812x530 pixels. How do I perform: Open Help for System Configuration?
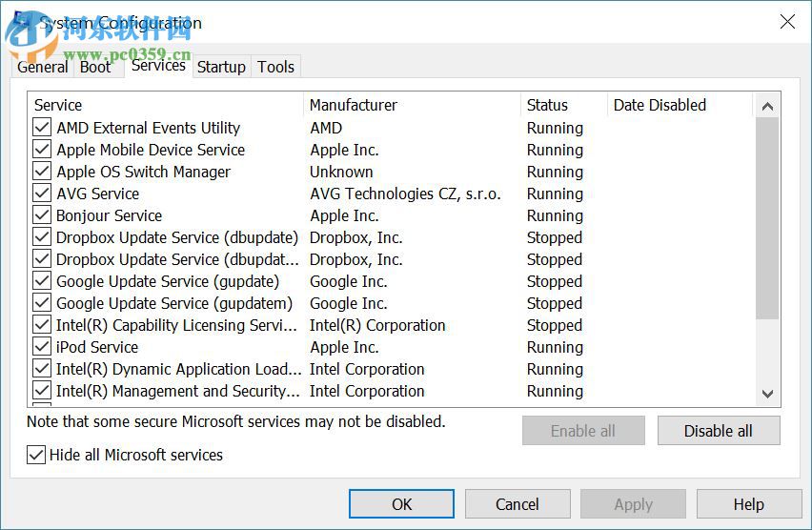click(x=749, y=504)
